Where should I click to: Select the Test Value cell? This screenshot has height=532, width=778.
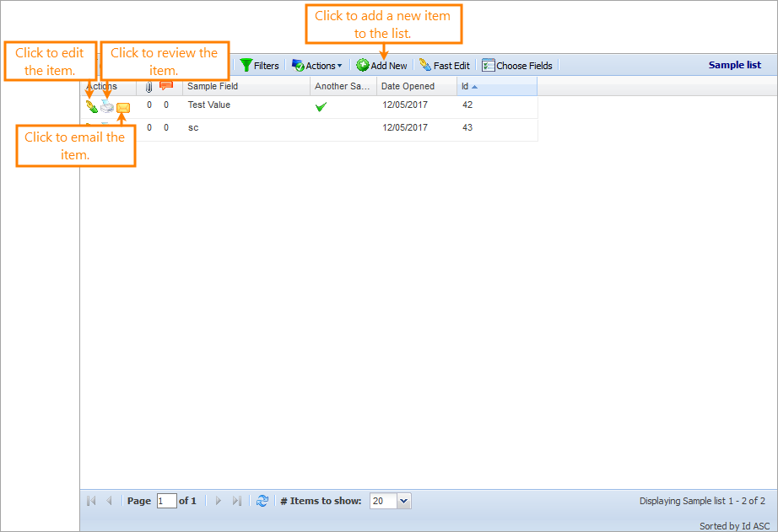(209, 105)
